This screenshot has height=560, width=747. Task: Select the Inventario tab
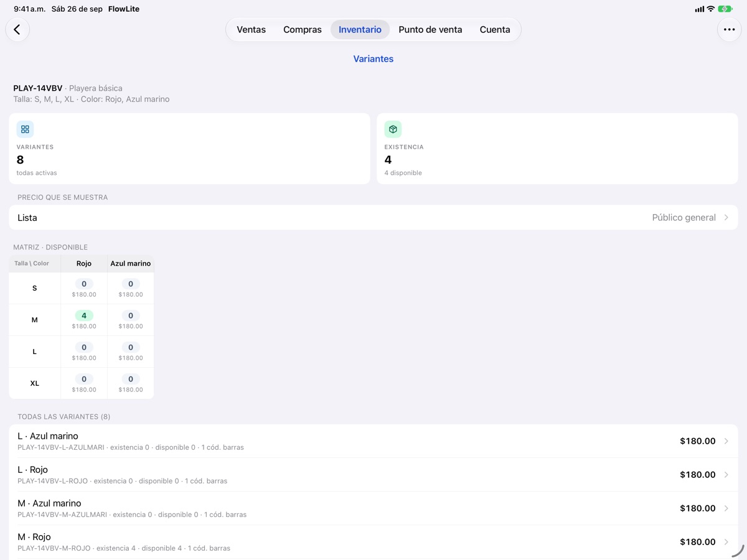360,29
